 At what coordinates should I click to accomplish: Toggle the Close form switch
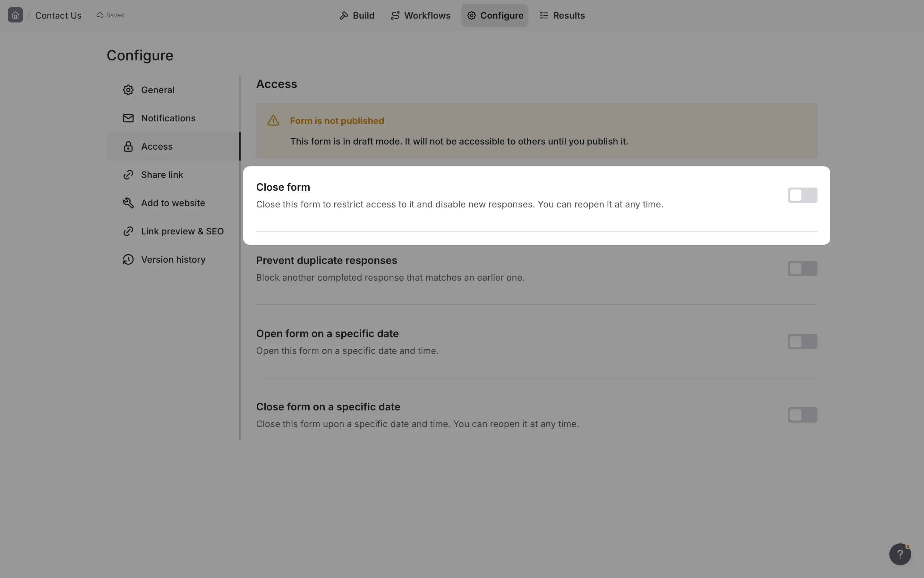pos(803,195)
